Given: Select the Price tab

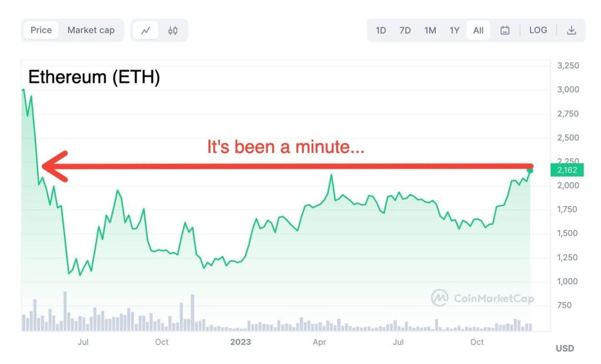Looking at the screenshot, I should (x=41, y=30).
